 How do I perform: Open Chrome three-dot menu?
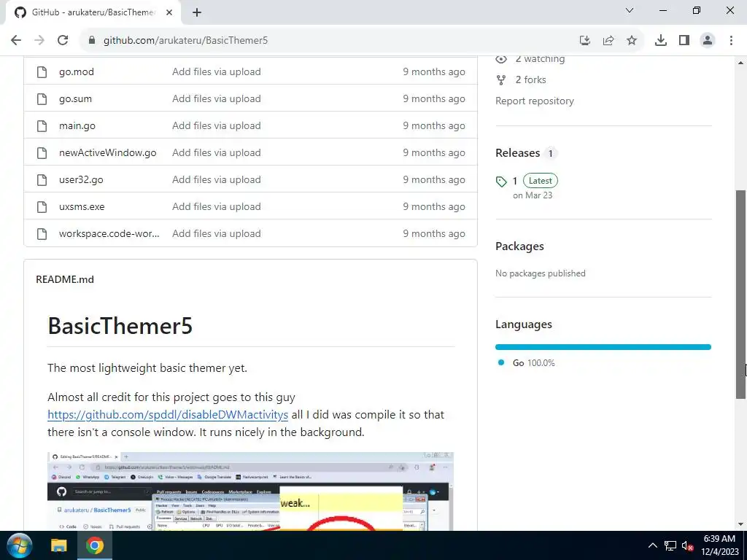[x=731, y=41]
